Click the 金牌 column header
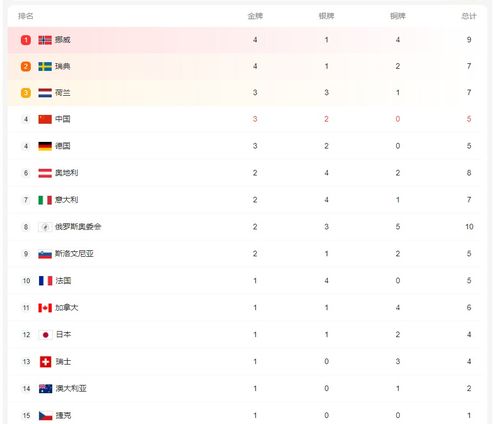This screenshot has width=500, height=424. click(x=255, y=16)
